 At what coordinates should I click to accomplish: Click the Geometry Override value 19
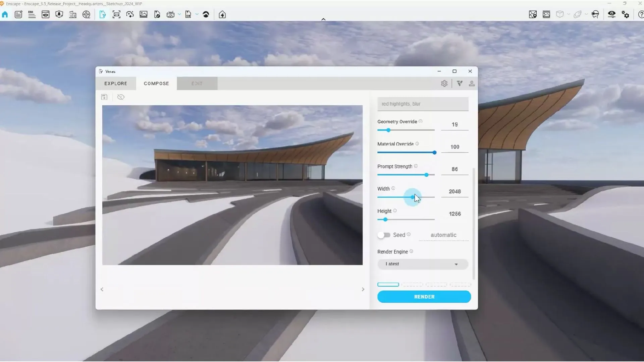pos(455,125)
